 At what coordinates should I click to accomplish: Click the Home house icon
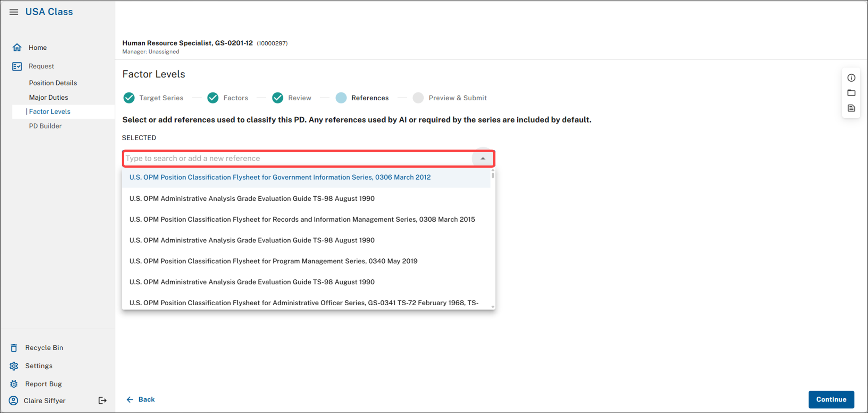[x=17, y=48]
